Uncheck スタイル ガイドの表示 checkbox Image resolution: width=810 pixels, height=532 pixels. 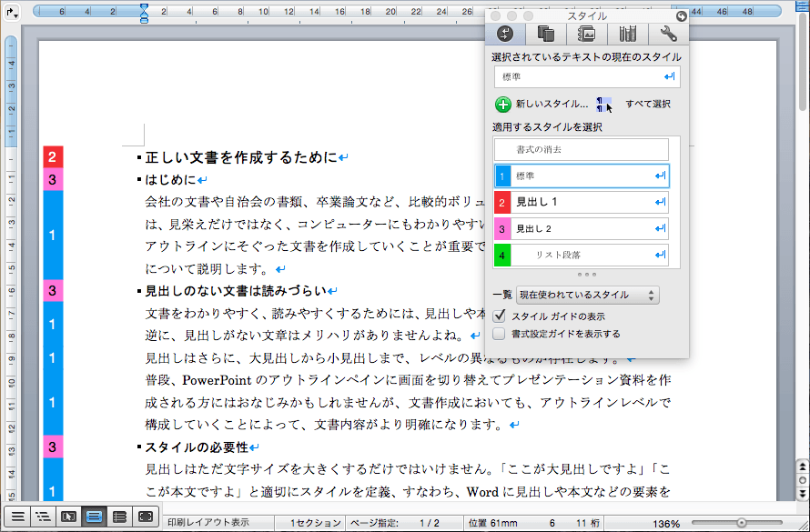pyautogui.click(x=500, y=316)
